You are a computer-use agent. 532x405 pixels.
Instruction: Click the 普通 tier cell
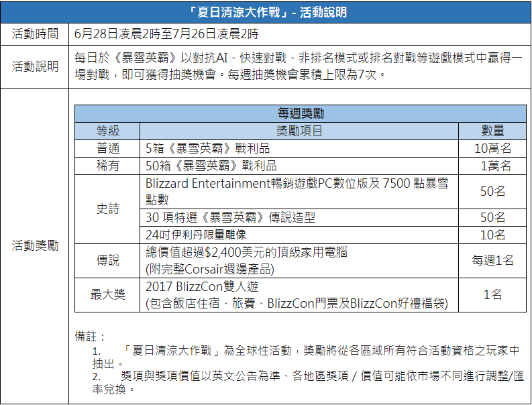[x=107, y=149]
